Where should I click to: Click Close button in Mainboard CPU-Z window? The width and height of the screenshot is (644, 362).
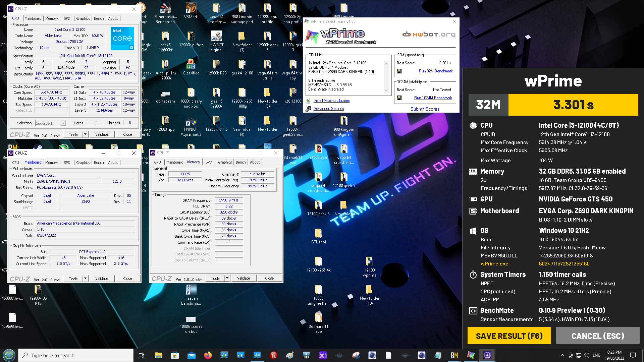pyautogui.click(x=127, y=279)
